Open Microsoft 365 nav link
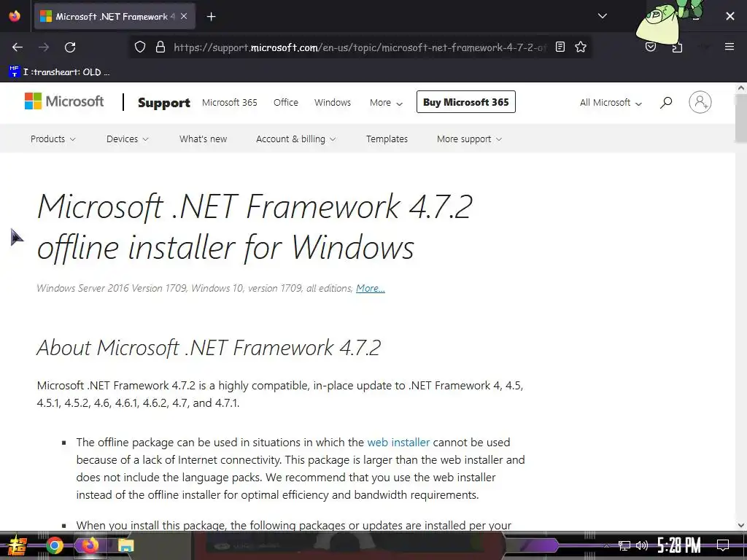This screenshot has width=747, height=560. [230, 102]
